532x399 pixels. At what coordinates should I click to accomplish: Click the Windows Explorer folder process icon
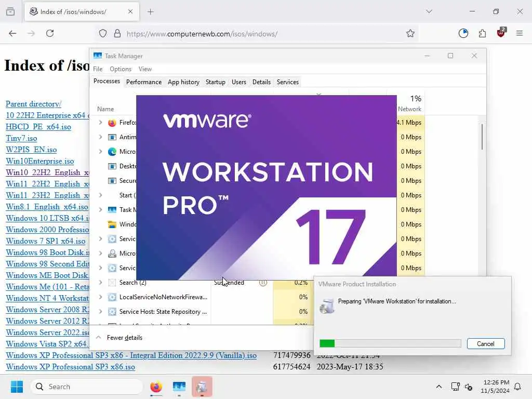pos(112,224)
